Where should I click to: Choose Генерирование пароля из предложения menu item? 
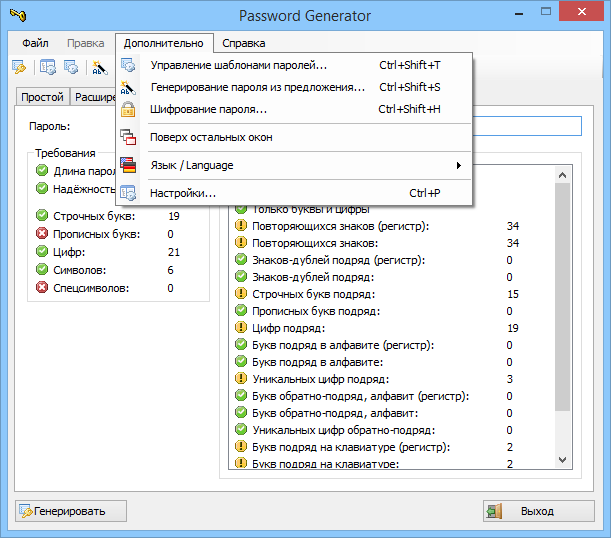point(294,87)
